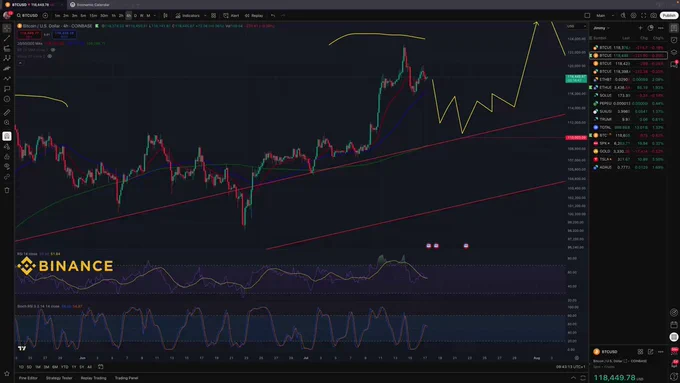This screenshot has width=680, height=383.
Task: Select the Fibonacci retracement tool
Action: tap(7, 48)
